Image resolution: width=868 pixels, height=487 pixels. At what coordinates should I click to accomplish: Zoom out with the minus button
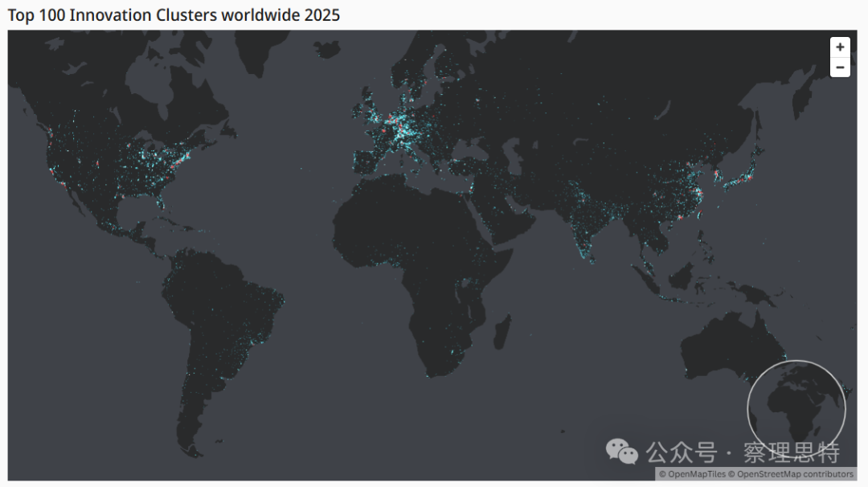pos(840,68)
